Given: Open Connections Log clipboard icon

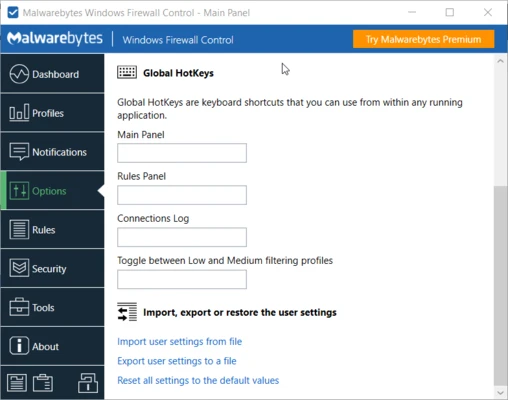Looking at the screenshot, I should 43,383.
